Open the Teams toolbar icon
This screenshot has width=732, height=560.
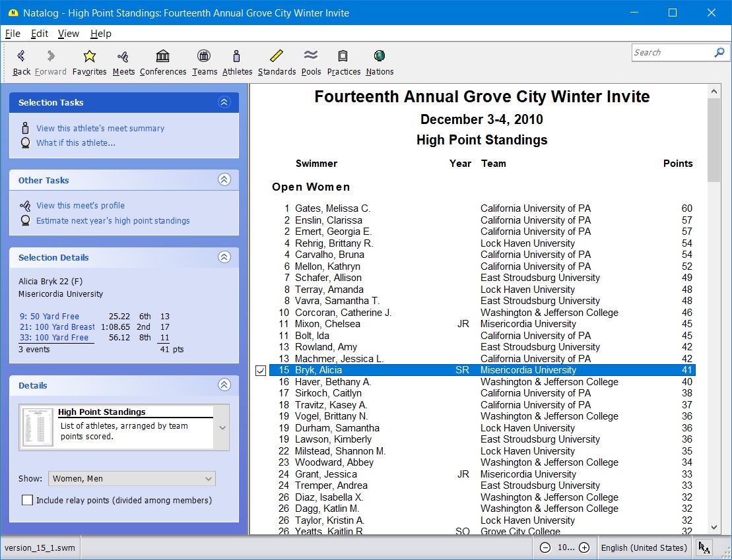tap(204, 56)
